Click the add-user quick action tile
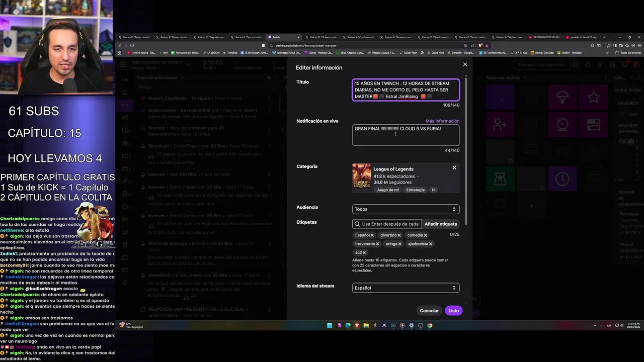 tap(500, 124)
